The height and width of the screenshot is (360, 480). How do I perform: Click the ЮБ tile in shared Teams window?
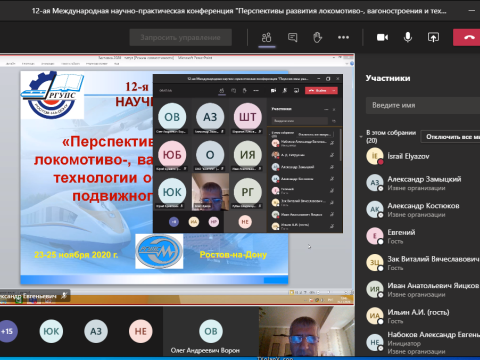(172, 154)
